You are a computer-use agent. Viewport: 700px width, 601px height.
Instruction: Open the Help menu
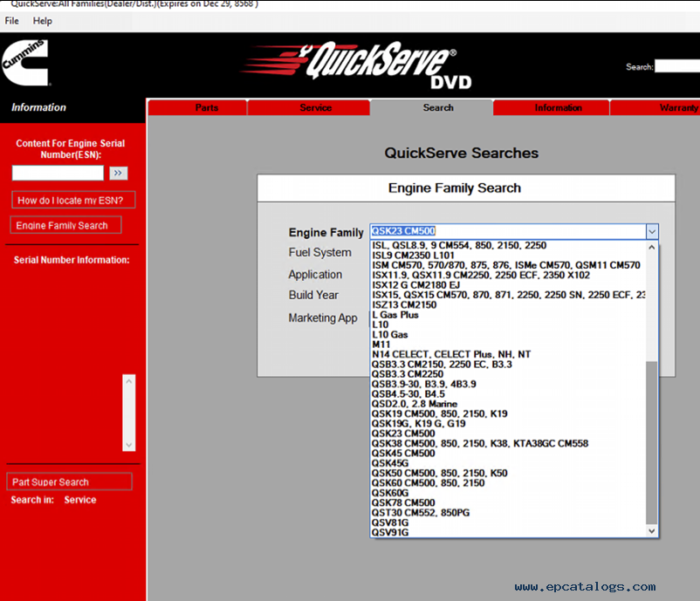tap(42, 21)
